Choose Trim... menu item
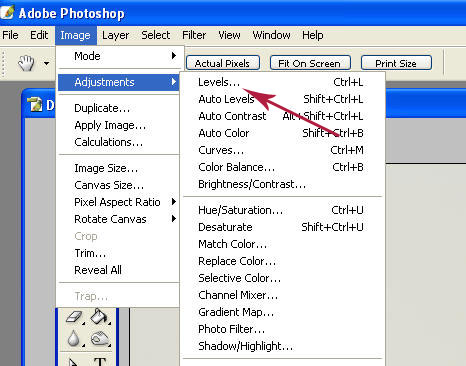This screenshot has width=466, height=366. point(119,253)
